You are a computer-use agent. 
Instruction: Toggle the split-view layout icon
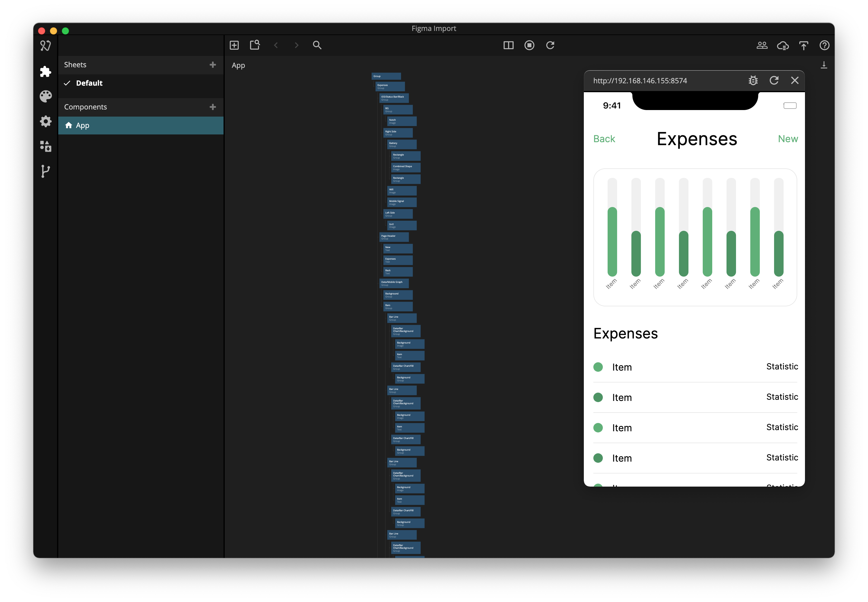pos(508,45)
